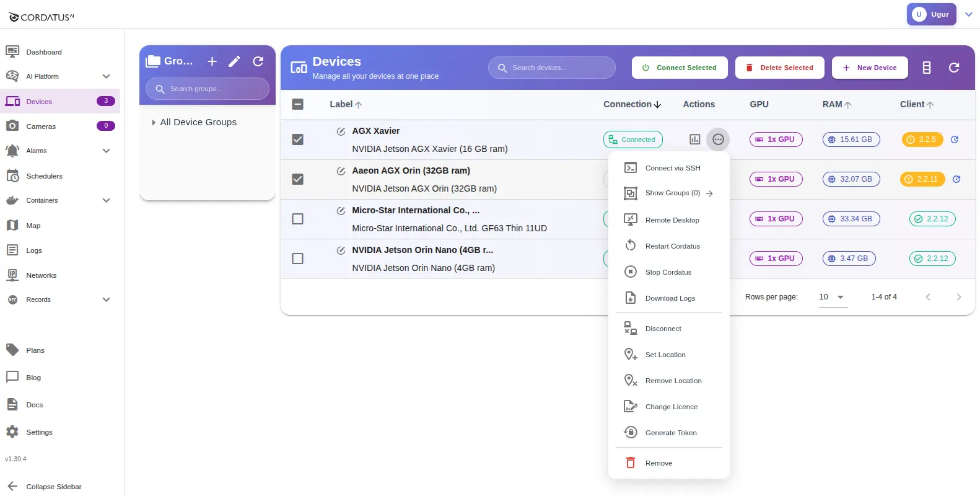Sort devices by RAM column
The image size is (980, 496).
837,104
